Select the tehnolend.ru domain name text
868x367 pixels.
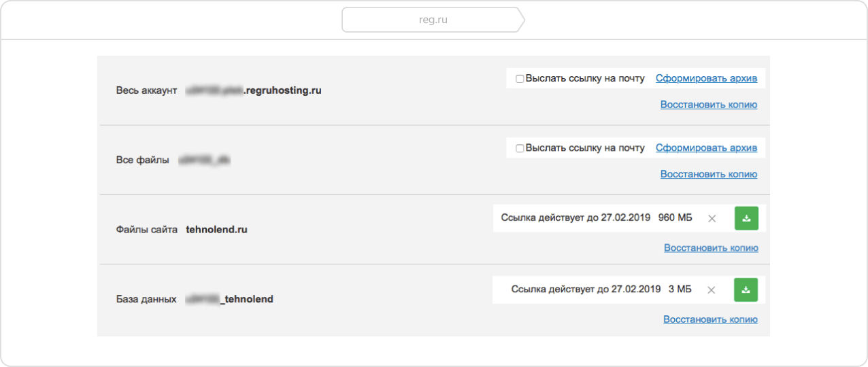click(x=216, y=230)
